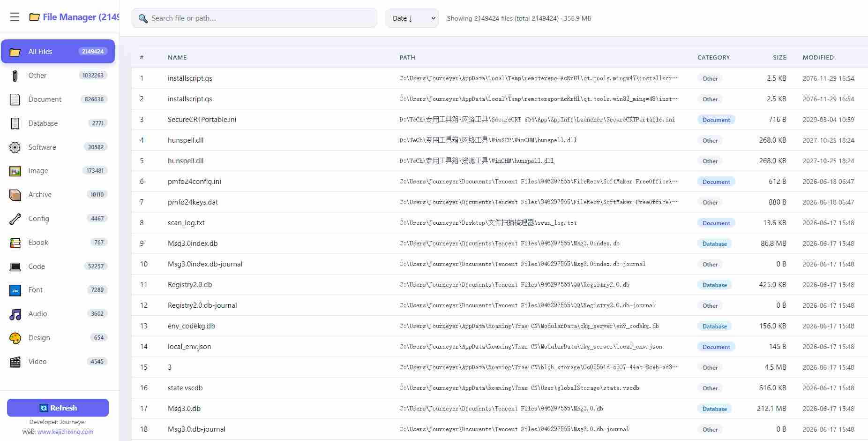Click the Refresh button

pos(58,408)
